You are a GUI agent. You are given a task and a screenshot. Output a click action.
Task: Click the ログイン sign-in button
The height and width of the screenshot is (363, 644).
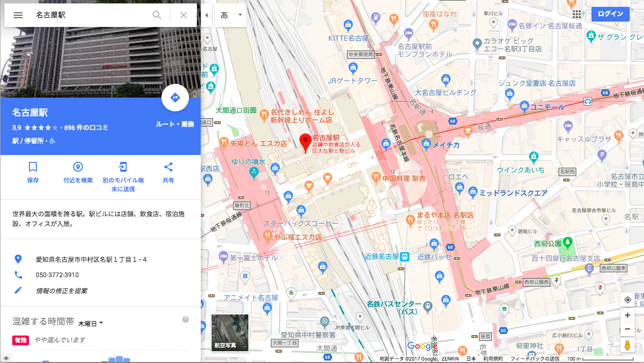(x=611, y=14)
